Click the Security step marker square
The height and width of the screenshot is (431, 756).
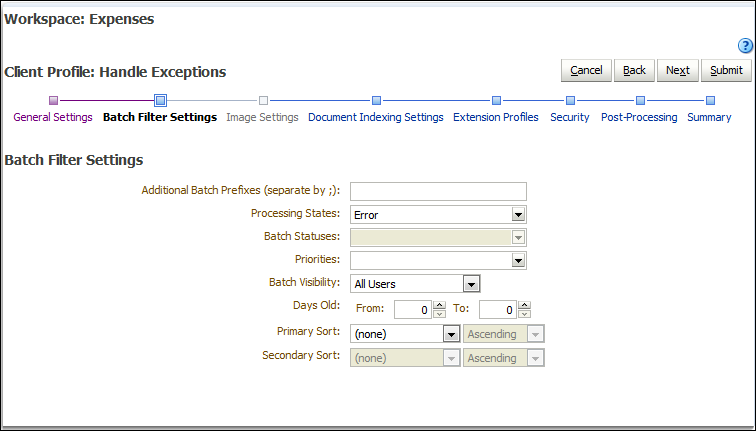click(570, 100)
